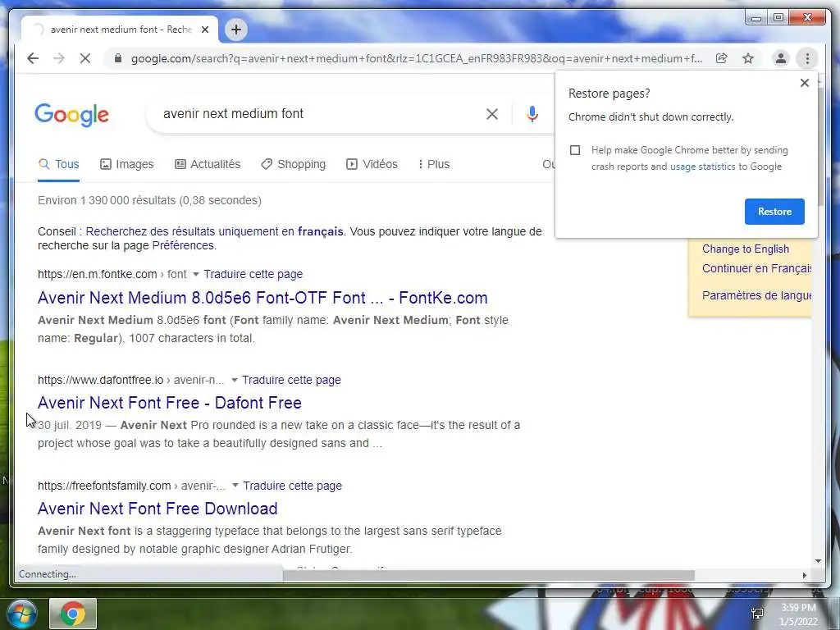This screenshot has width=840, height=630.
Task: Translate the dafontfree.io result page
Action: click(x=291, y=380)
